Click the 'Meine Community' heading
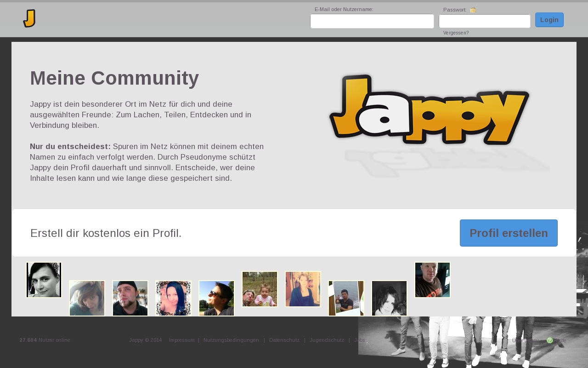 pyautogui.click(x=114, y=78)
